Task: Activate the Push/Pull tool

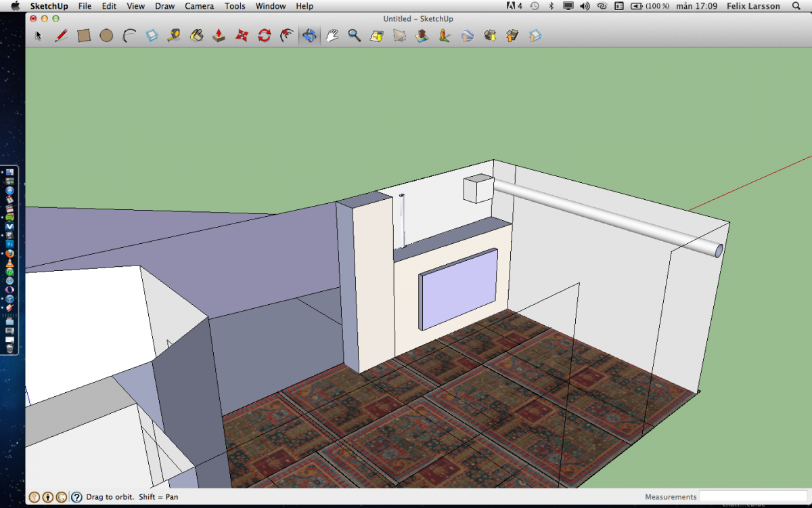Action: [x=219, y=36]
